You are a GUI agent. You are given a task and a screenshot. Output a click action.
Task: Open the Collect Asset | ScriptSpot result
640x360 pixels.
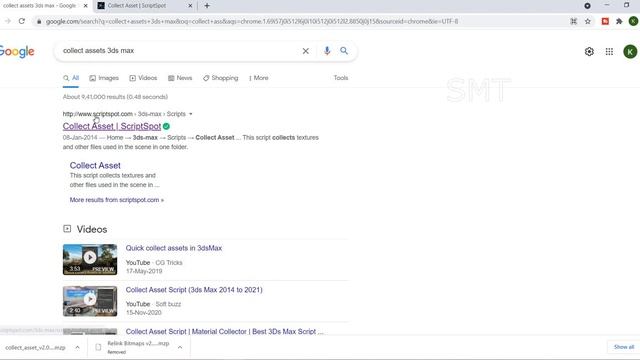(x=112, y=127)
